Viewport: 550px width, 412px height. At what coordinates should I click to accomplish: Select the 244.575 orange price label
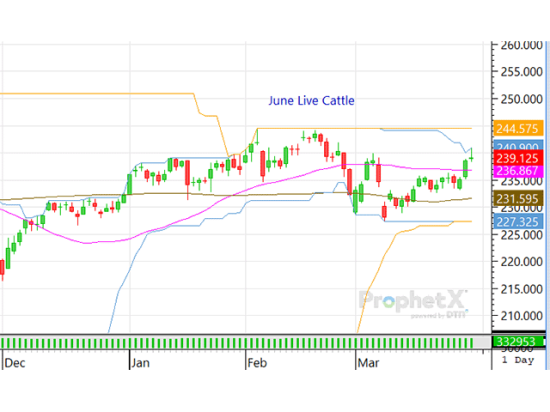(518, 128)
